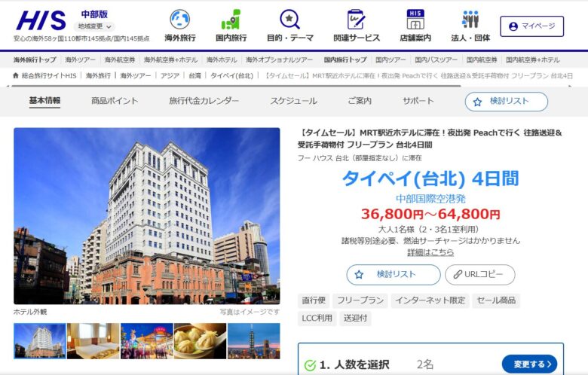Click the home icon in breadcrumb

tap(16, 76)
